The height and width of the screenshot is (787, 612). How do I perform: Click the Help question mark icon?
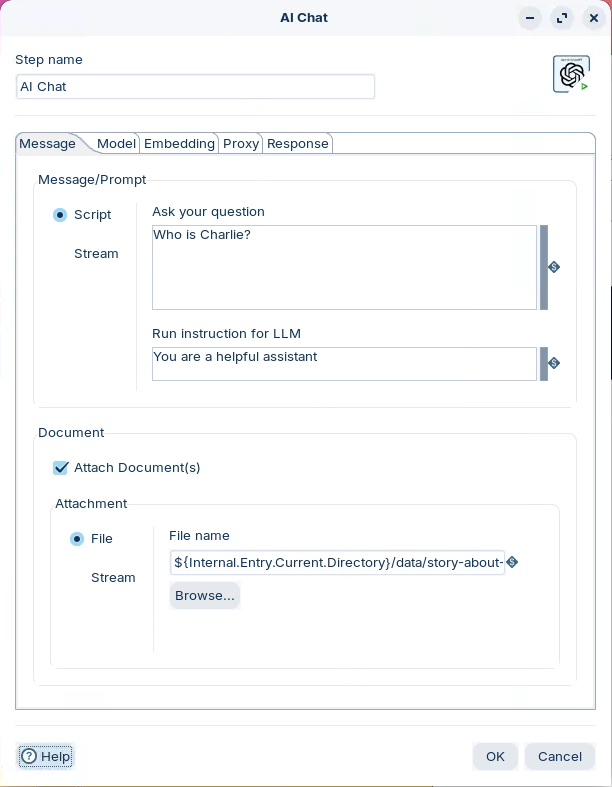(x=29, y=756)
